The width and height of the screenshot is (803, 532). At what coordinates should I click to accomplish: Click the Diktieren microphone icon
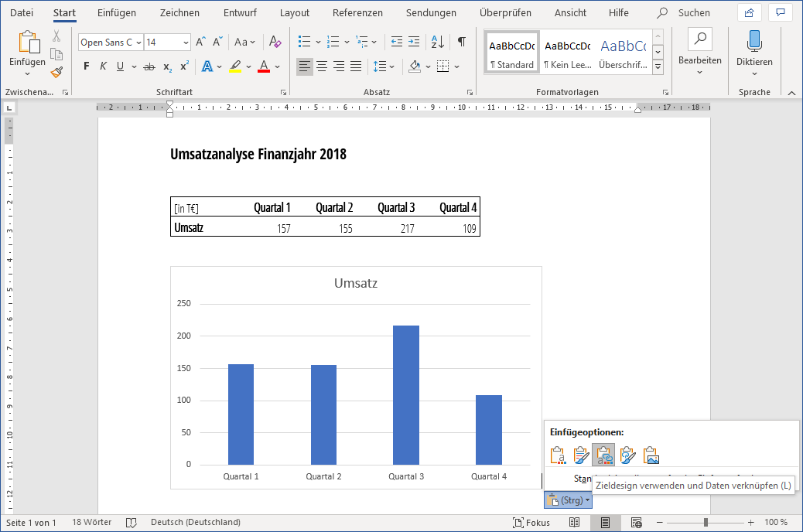pyautogui.click(x=754, y=41)
